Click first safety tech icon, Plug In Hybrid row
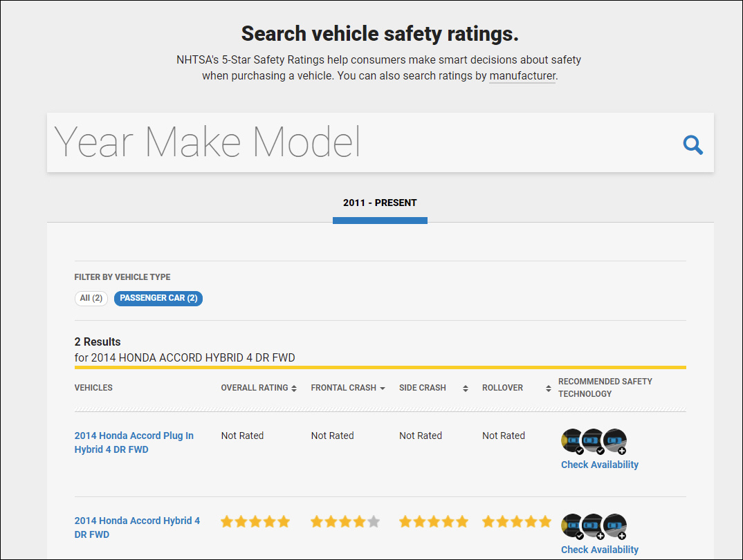 tap(572, 441)
